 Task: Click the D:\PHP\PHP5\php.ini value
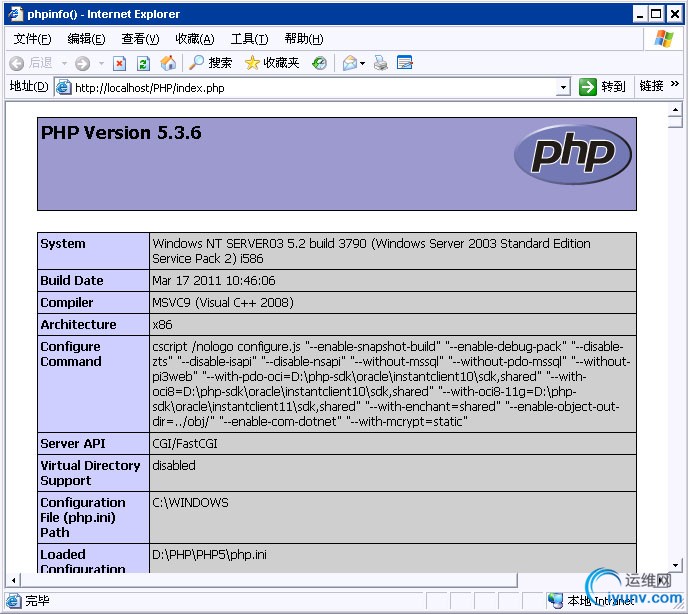[x=209, y=554]
